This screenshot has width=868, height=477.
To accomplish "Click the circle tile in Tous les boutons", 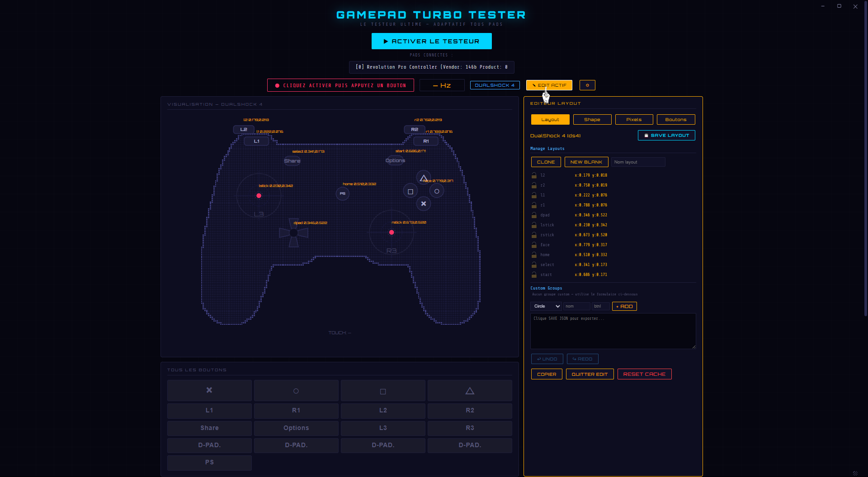I will click(296, 390).
